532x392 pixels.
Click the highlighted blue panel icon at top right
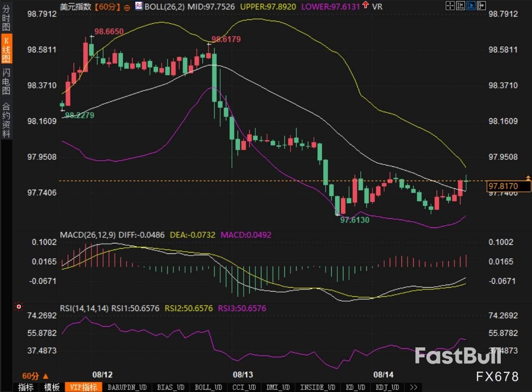pos(471,6)
